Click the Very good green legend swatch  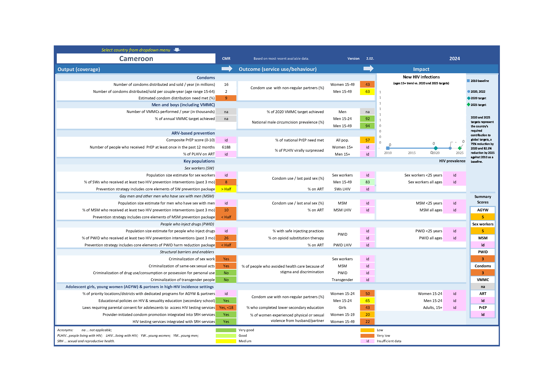click(x=226, y=330)
